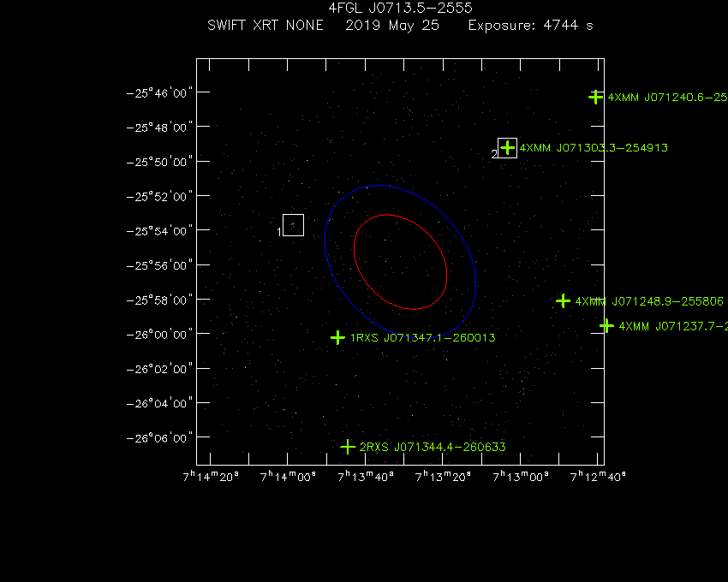The width and height of the screenshot is (728, 582).
Task: Select source box 2 at 4XMM J071303.3-254913
Action: 508,148
